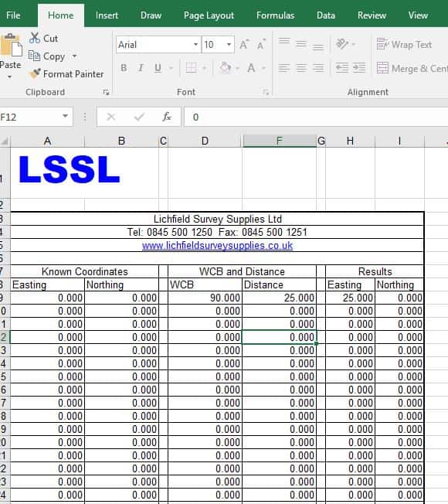Switch to the Draw tab
The width and height of the screenshot is (448, 504).
coord(151,15)
